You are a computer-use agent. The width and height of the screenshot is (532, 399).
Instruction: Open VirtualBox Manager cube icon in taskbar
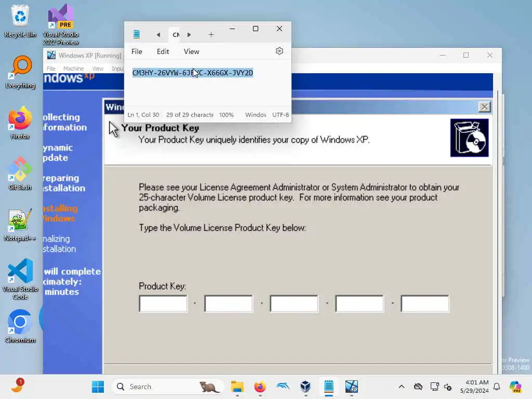tap(305, 387)
